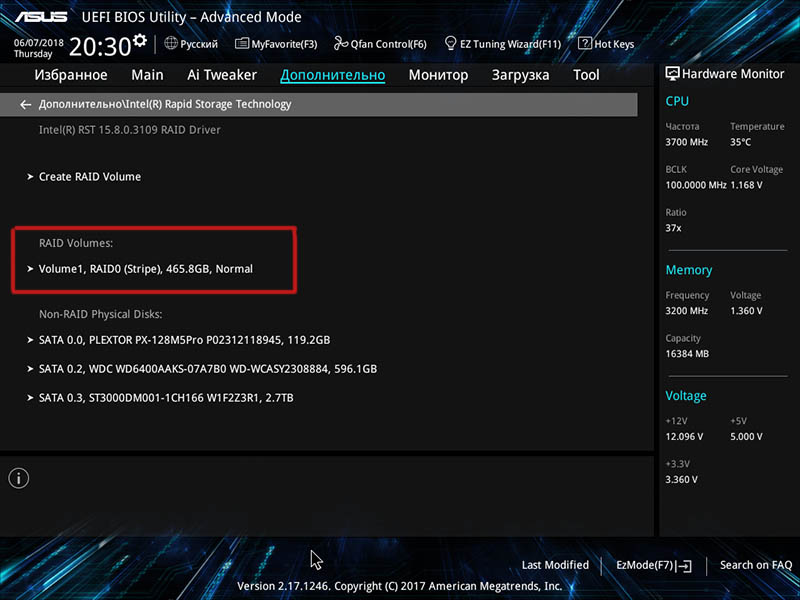Image resolution: width=800 pixels, height=600 pixels.
Task: Change language via Русский label
Action: [199, 44]
